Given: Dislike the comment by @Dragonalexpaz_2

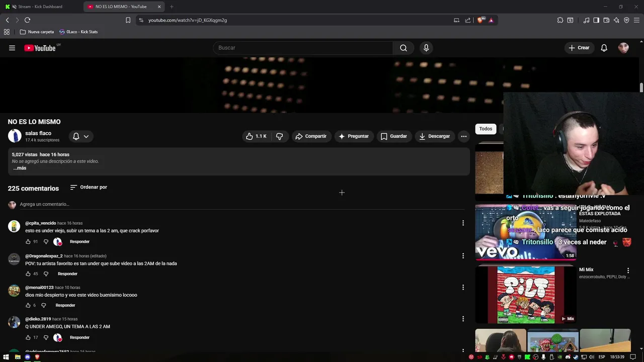Looking at the screenshot, I should pyautogui.click(x=46, y=274).
